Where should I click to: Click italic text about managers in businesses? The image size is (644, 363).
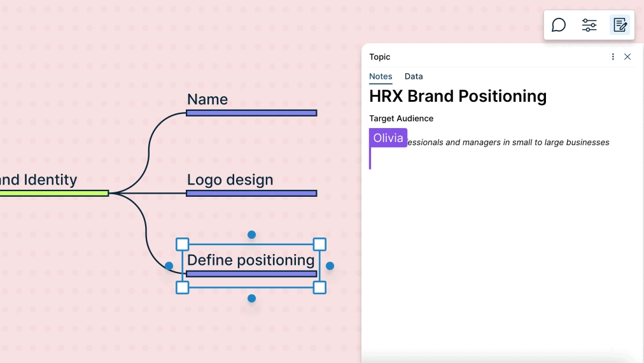[508, 143]
